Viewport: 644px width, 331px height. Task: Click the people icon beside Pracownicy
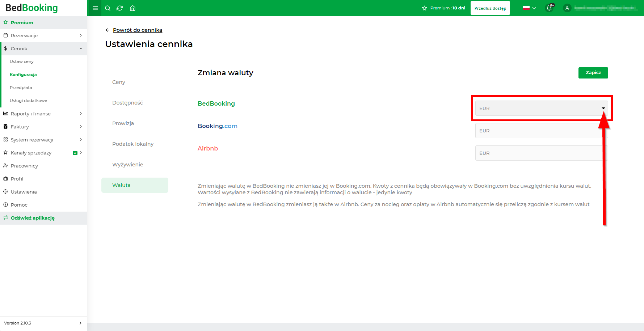click(x=5, y=166)
